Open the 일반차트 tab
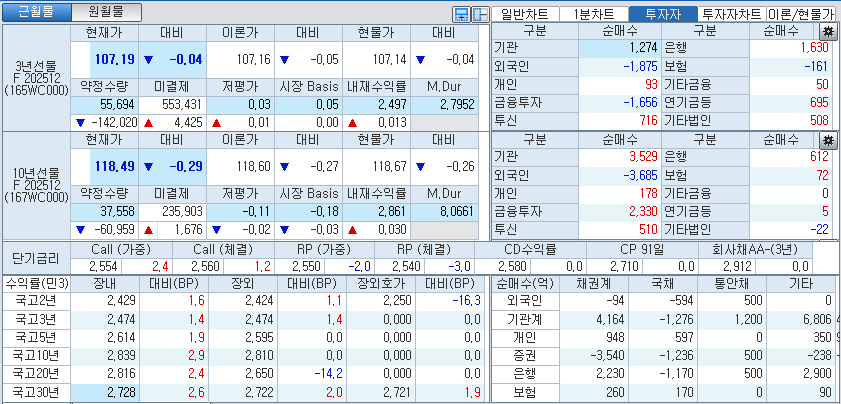 525,14
